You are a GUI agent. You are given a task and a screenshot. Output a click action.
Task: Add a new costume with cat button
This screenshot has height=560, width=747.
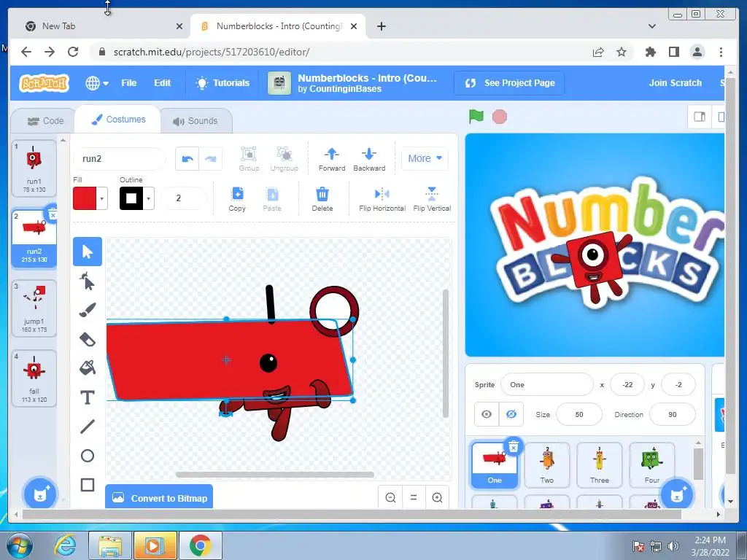(40, 494)
